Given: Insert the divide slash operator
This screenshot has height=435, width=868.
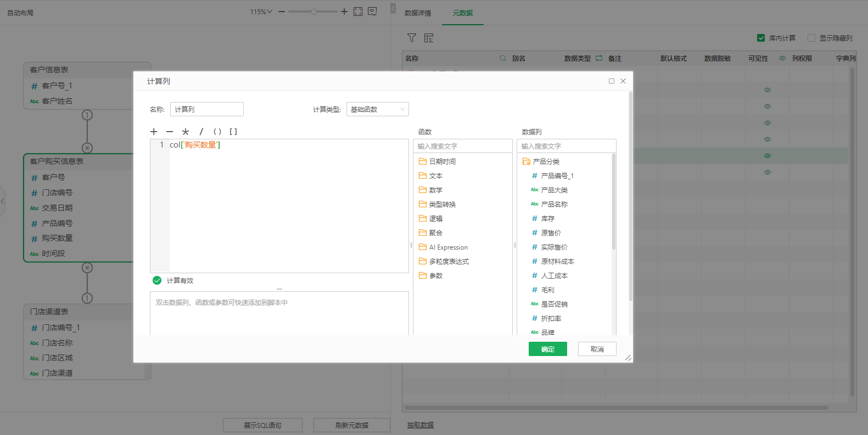Looking at the screenshot, I should pos(201,132).
